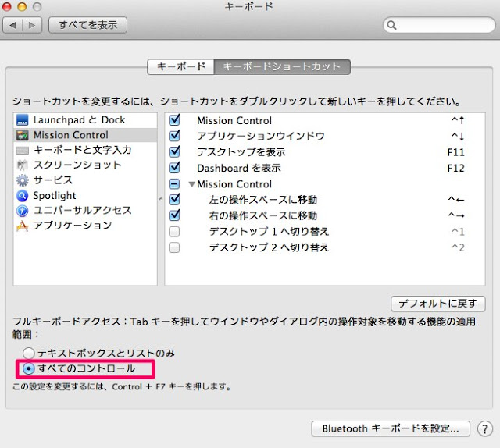Uncheck 左の操作スペースに移動 checkbox

174,200
